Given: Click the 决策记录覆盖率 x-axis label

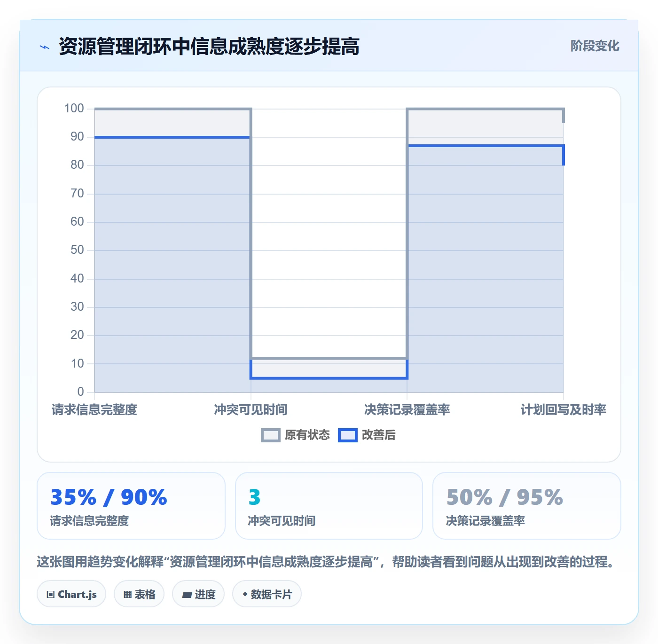Looking at the screenshot, I should tap(407, 410).
